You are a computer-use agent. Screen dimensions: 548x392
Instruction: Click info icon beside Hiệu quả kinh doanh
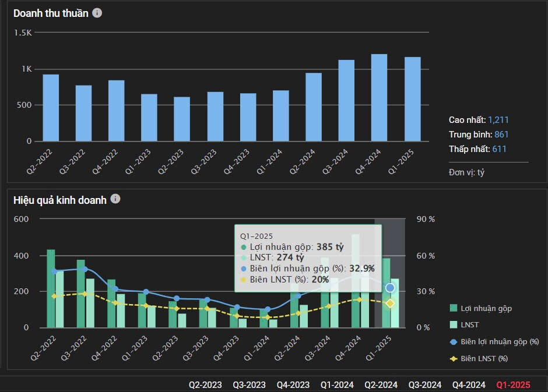coord(115,199)
